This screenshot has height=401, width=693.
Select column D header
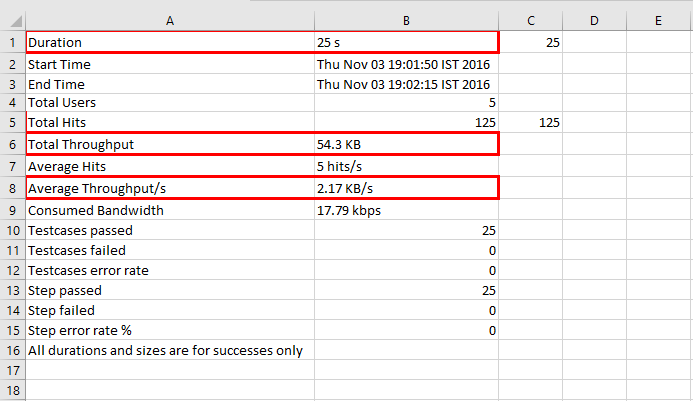pyautogui.click(x=594, y=21)
